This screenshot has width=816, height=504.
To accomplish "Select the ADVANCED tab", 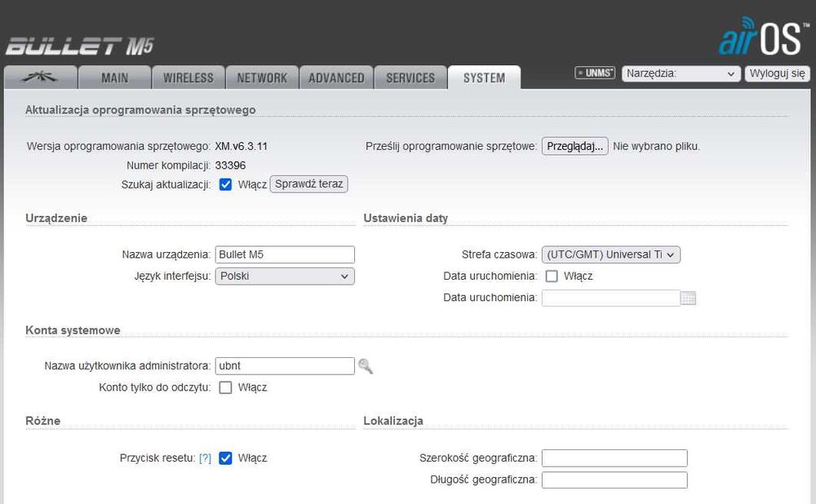I will pos(336,77).
